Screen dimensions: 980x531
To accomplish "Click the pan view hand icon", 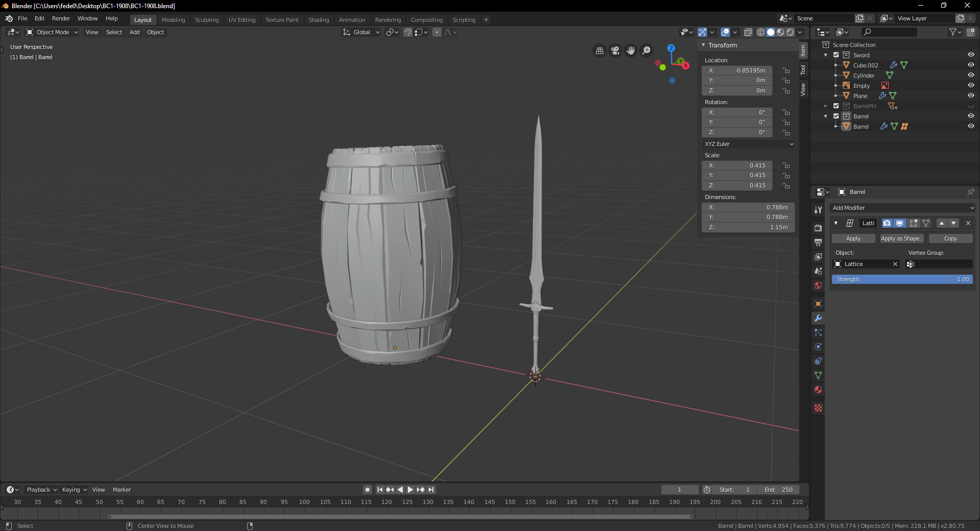I will click(x=631, y=51).
